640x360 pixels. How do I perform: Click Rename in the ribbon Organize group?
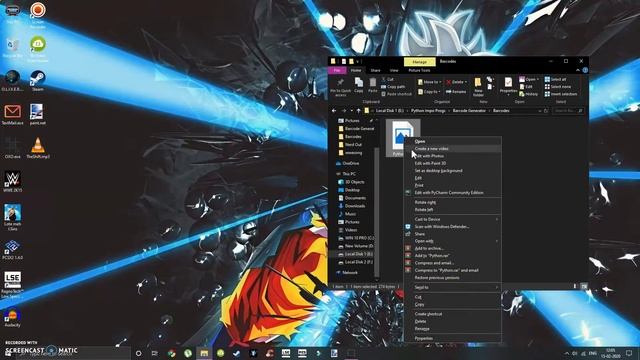point(456,92)
